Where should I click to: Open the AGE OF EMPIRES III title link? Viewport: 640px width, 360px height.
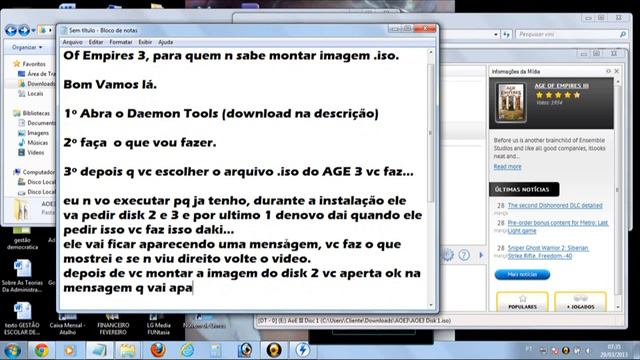(561, 86)
